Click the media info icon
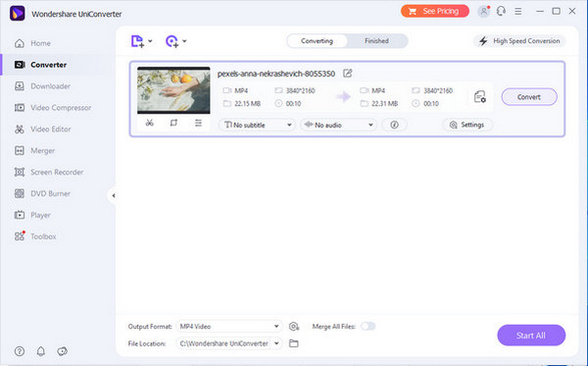The image size is (588, 366). tap(394, 125)
